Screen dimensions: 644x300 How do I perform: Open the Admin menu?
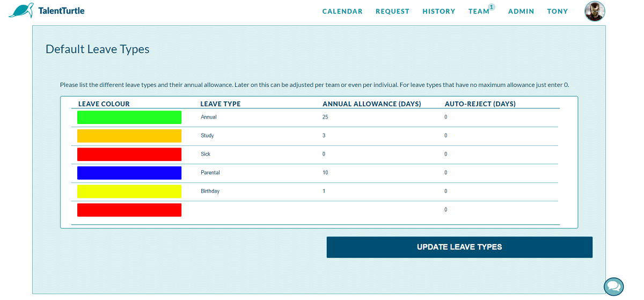point(521,11)
